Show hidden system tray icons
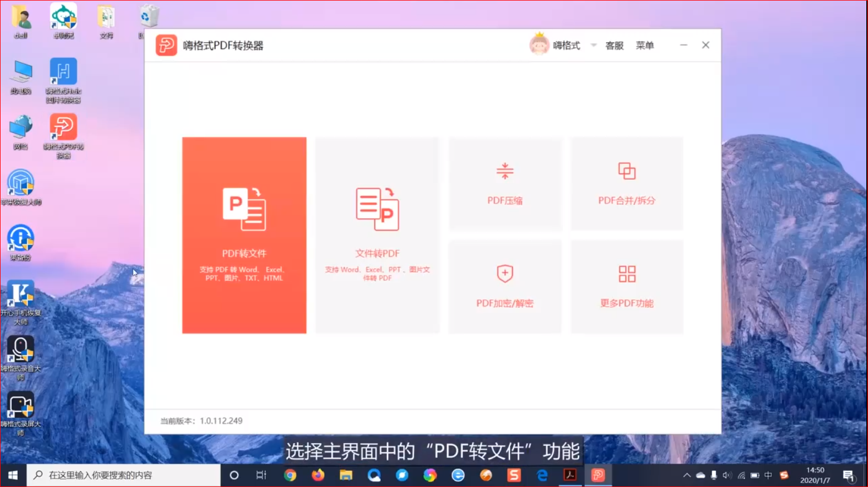The image size is (868, 487). (x=686, y=475)
